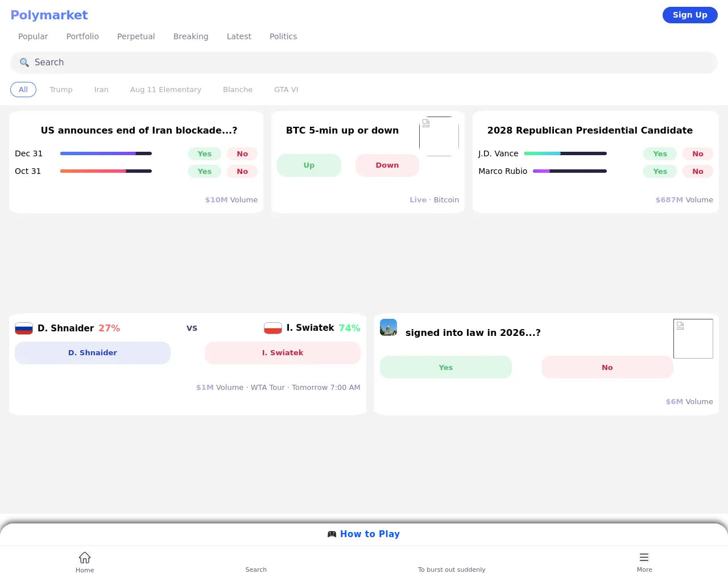Buy No for J.D. Vance
Image resolution: width=728 pixels, height=582 pixels.
click(x=698, y=154)
